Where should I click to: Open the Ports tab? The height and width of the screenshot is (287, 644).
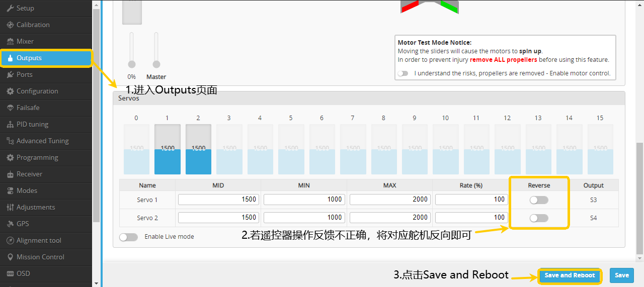click(x=46, y=74)
